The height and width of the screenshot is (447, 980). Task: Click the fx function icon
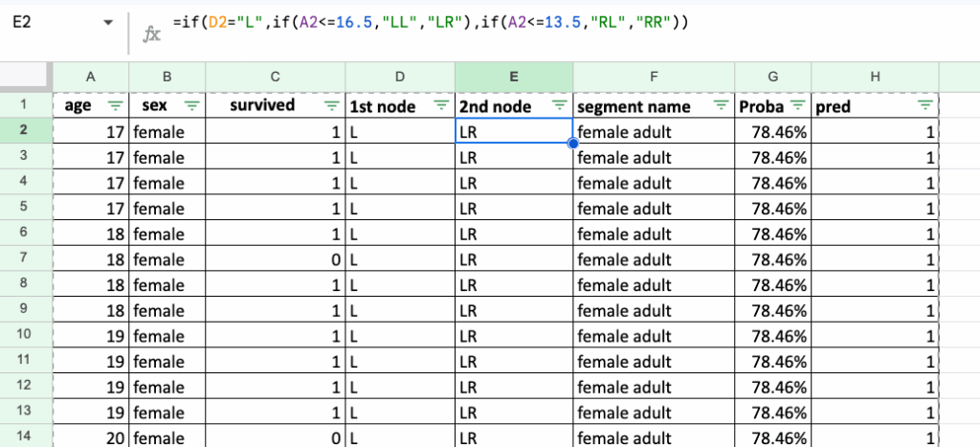[x=151, y=34]
